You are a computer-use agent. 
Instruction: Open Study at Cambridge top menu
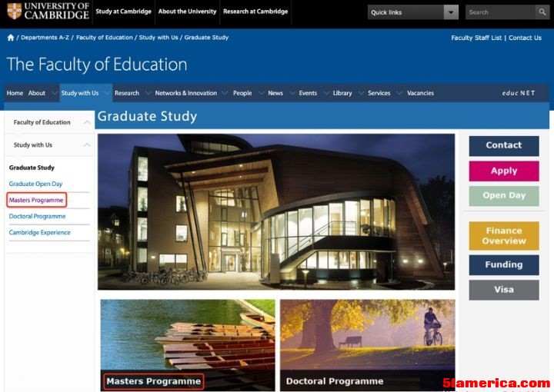(123, 12)
